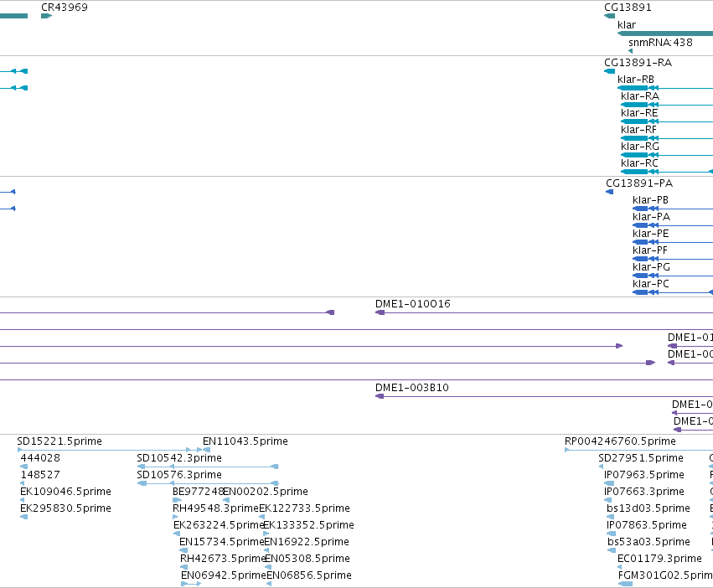
Task: Select the bs13d03.5prime EST label
Action: (648, 508)
